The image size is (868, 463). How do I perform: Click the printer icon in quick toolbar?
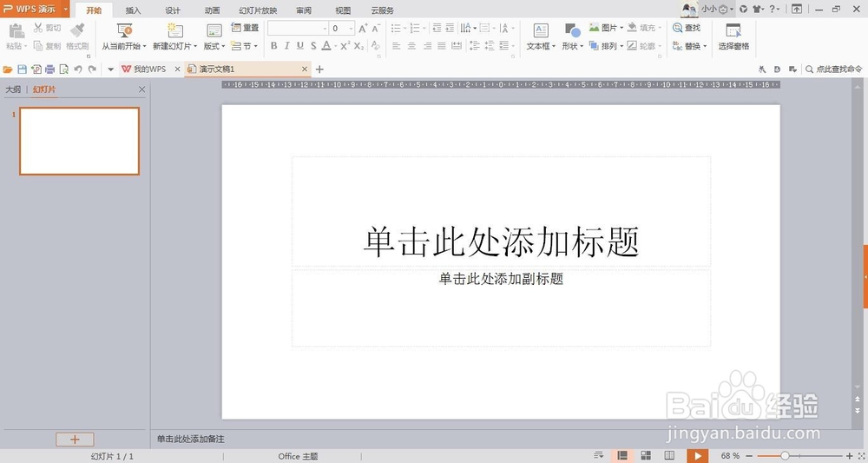point(49,69)
